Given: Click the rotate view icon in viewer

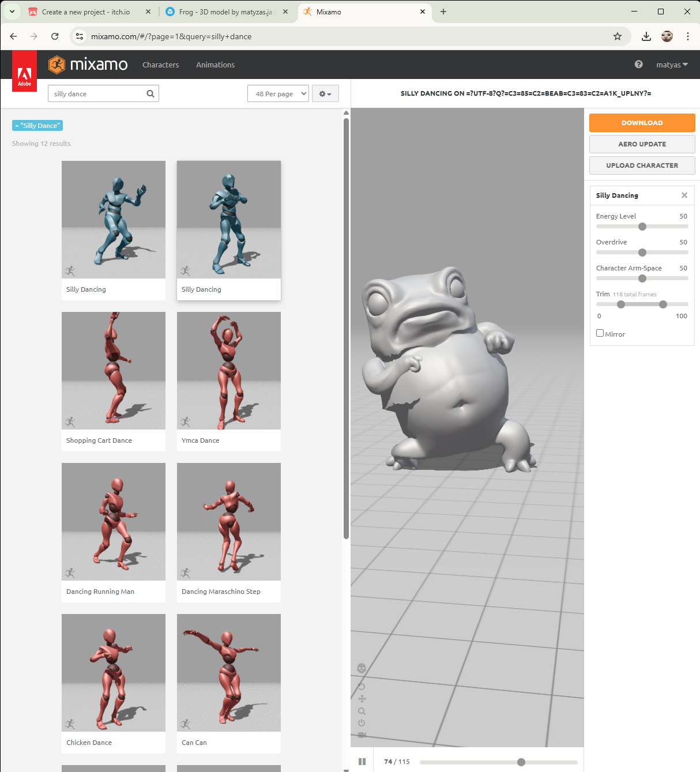Looking at the screenshot, I should 362,687.
